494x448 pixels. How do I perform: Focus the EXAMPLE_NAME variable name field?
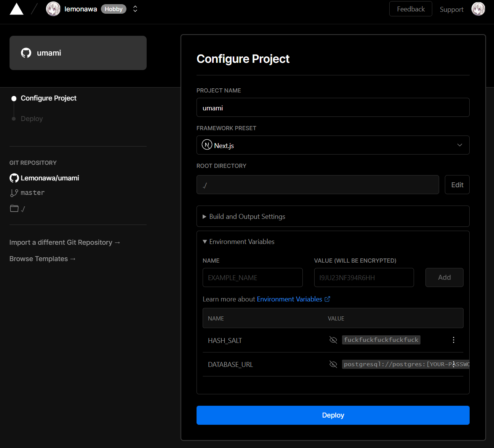[x=253, y=277]
